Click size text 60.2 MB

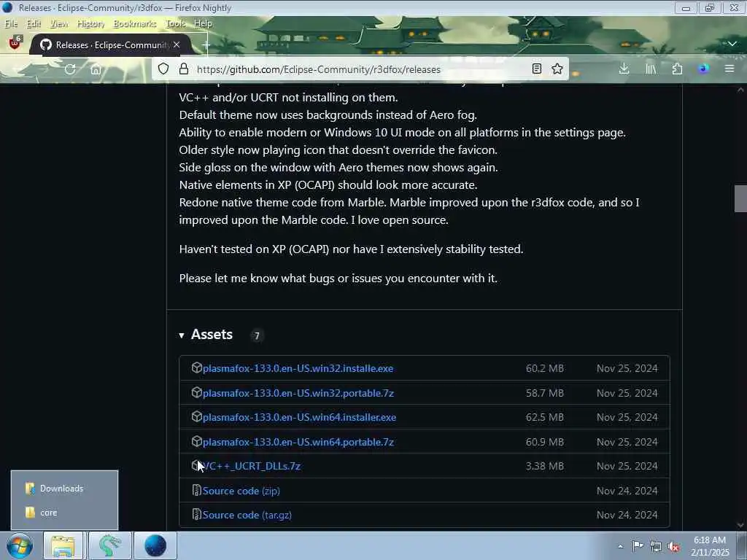(544, 368)
